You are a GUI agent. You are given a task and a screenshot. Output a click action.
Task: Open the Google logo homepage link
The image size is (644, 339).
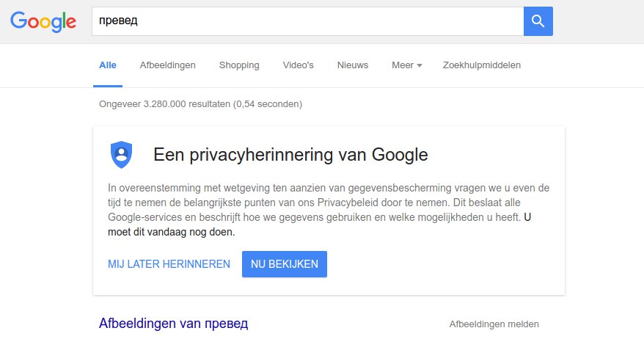43,22
